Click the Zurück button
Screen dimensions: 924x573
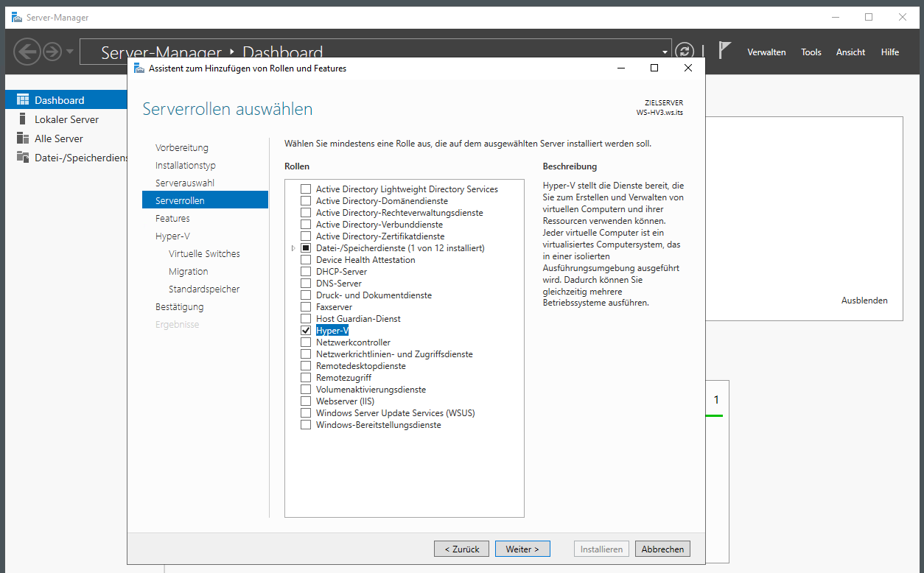coord(462,549)
